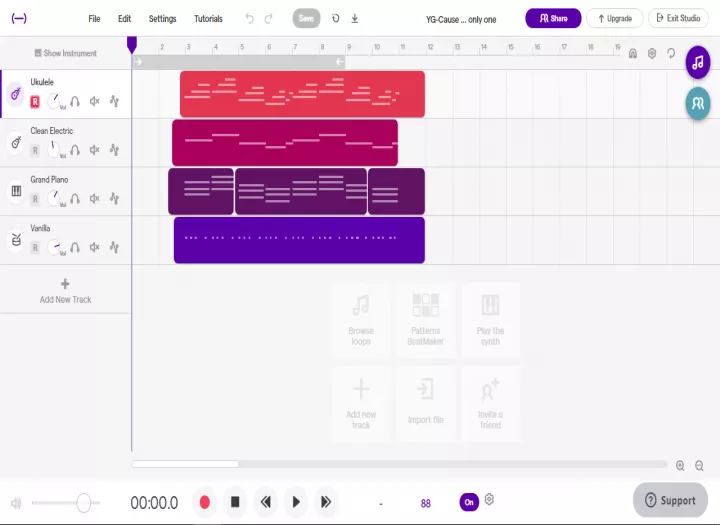The image size is (720, 525).
Task: Click the cycle loop icon
Action: point(671,53)
